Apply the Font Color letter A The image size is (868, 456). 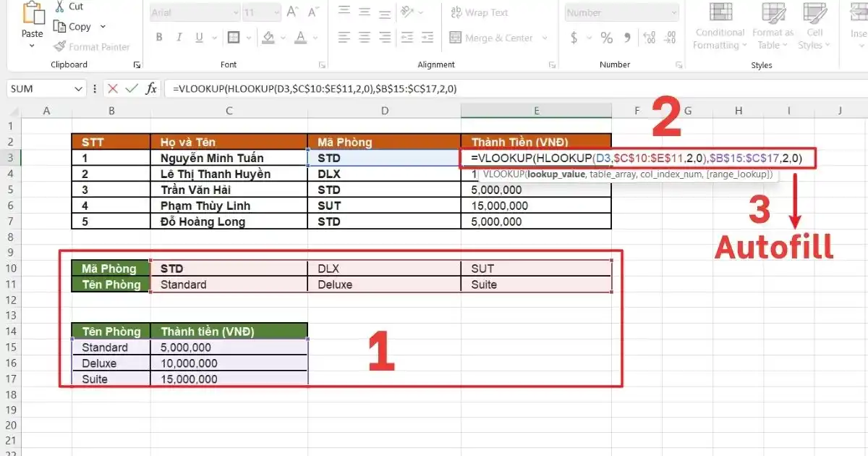click(x=299, y=38)
